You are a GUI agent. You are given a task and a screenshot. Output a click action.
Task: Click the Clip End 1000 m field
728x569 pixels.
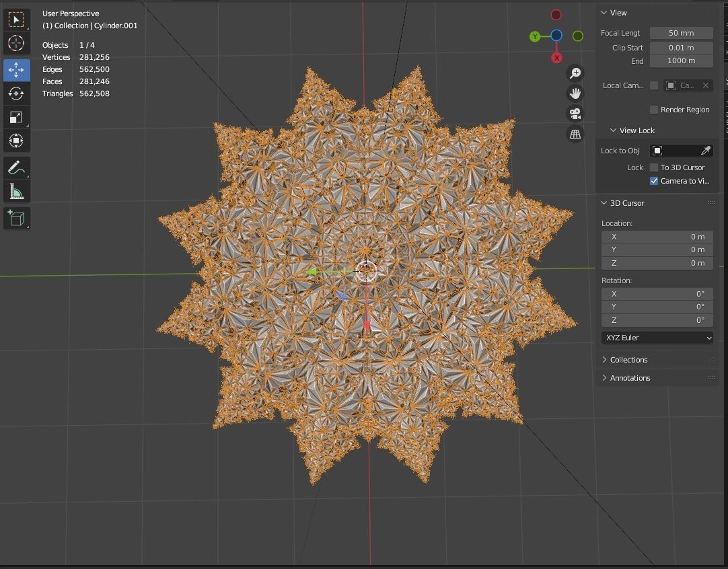coord(681,61)
